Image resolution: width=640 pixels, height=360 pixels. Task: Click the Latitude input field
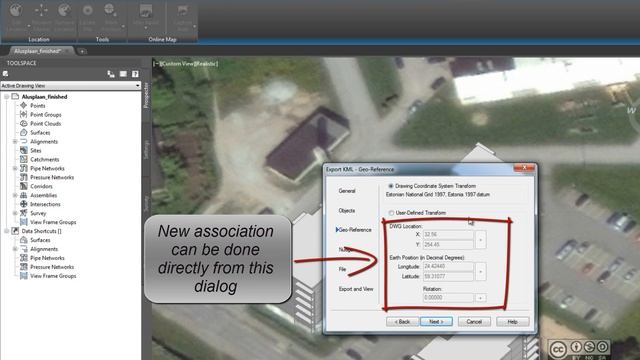coord(448,277)
